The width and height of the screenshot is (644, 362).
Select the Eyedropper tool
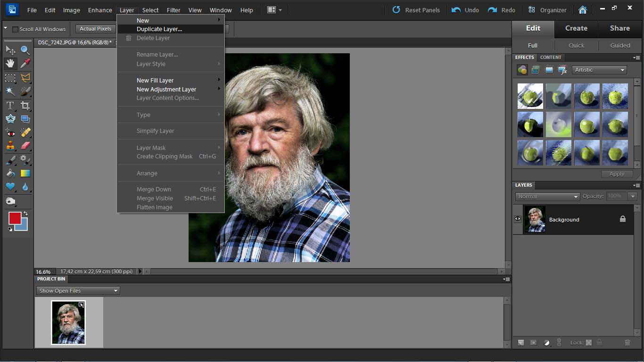(25, 64)
